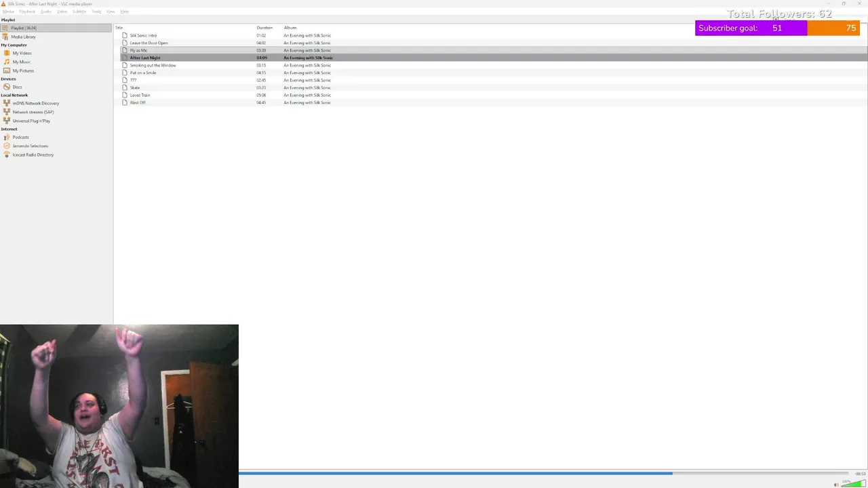
Task: Open the Tools menu
Action: tap(96, 12)
